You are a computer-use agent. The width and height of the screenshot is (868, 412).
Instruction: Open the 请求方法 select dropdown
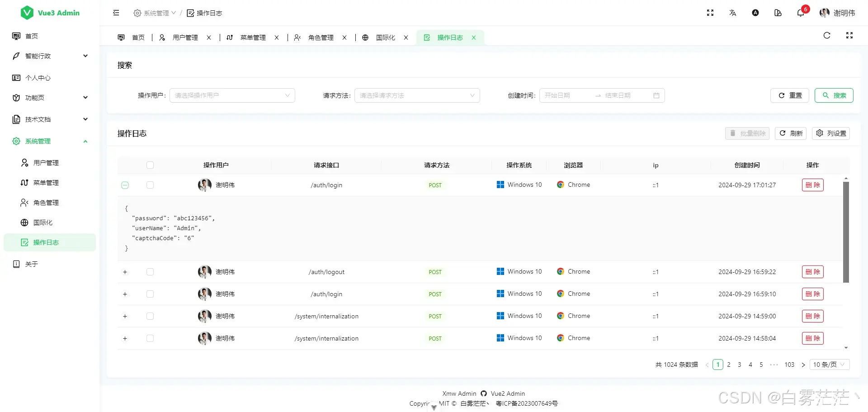pos(417,95)
